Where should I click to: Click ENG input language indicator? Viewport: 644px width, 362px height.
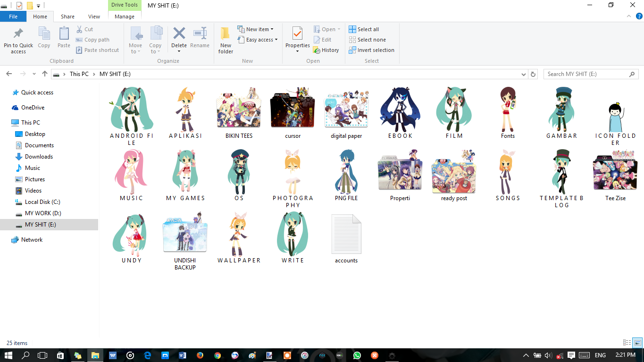coord(600,355)
